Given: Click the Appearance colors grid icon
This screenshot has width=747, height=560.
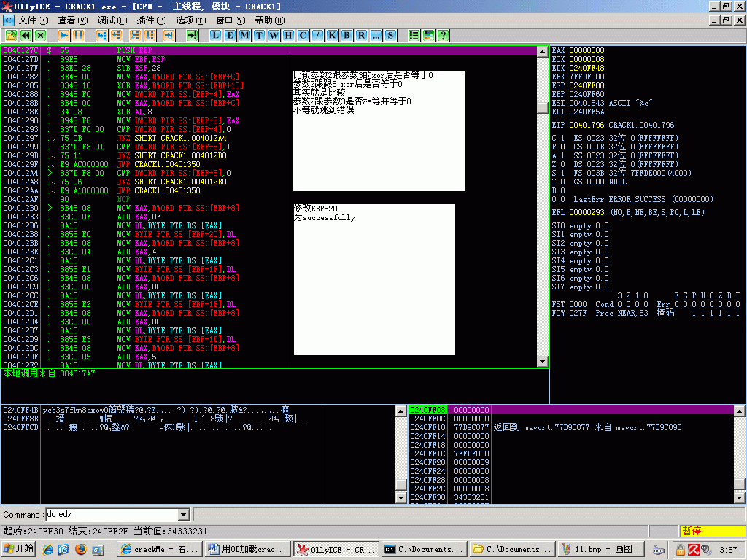Looking at the screenshot, I should 429,35.
